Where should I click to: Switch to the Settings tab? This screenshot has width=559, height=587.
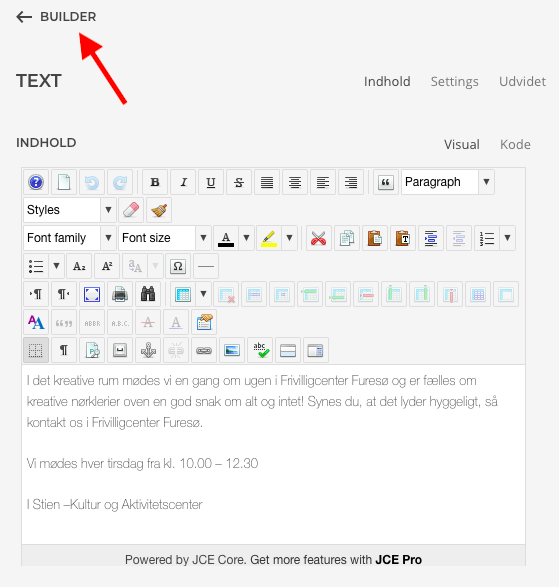click(x=455, y=82)
